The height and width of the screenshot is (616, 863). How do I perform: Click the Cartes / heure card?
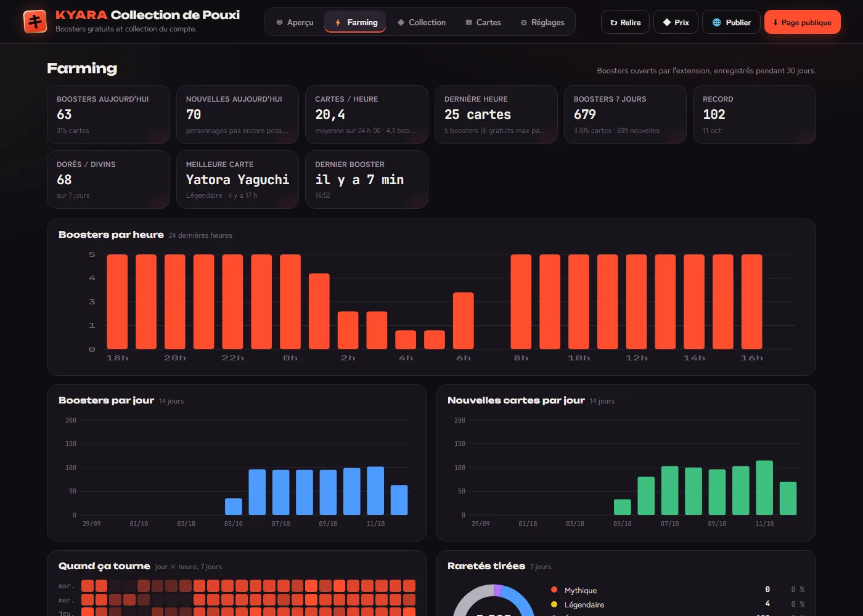click(367, 115)
